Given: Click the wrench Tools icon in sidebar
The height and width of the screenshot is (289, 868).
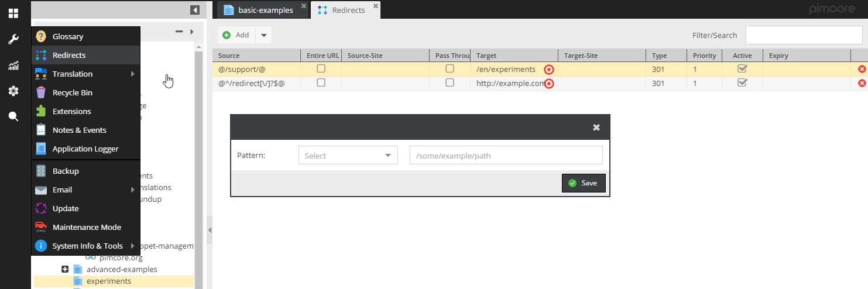Looking at the screenshot, I should [x=13, y=39].
